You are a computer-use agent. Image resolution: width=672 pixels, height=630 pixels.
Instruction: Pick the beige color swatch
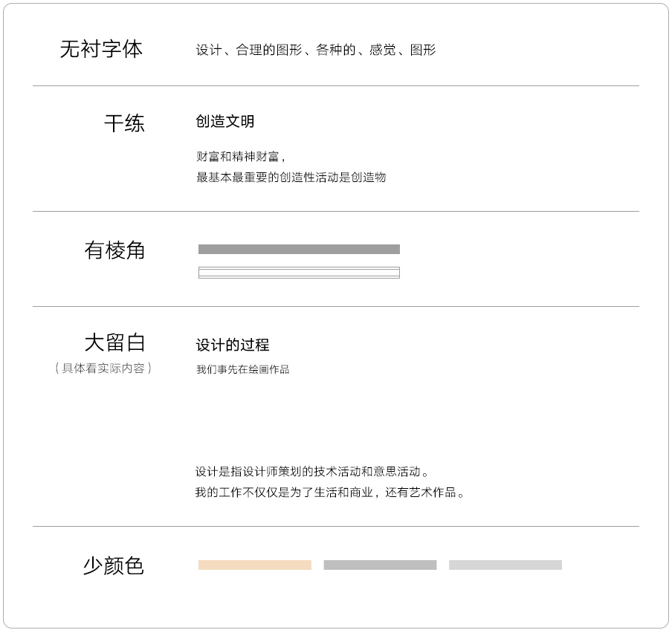pos(254,565)
